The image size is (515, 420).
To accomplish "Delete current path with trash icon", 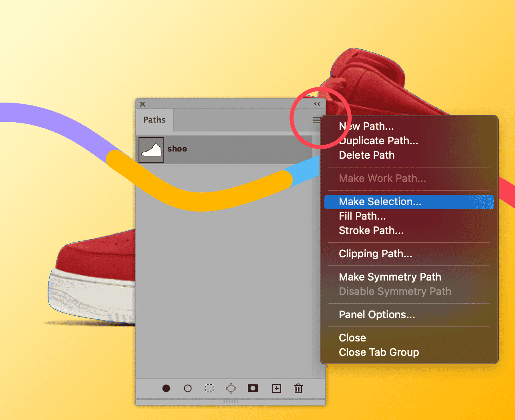I will [x=298, y=388].
